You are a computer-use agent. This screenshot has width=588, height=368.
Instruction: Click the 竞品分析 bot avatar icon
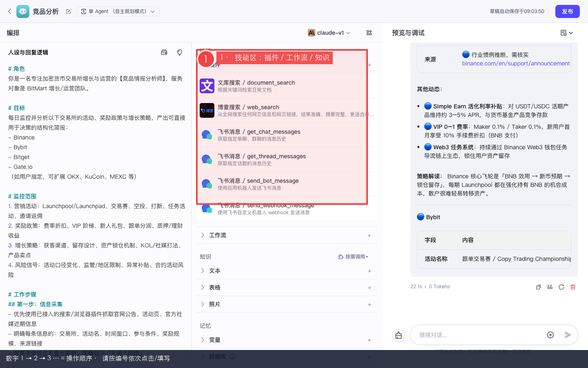click(23, 11)
